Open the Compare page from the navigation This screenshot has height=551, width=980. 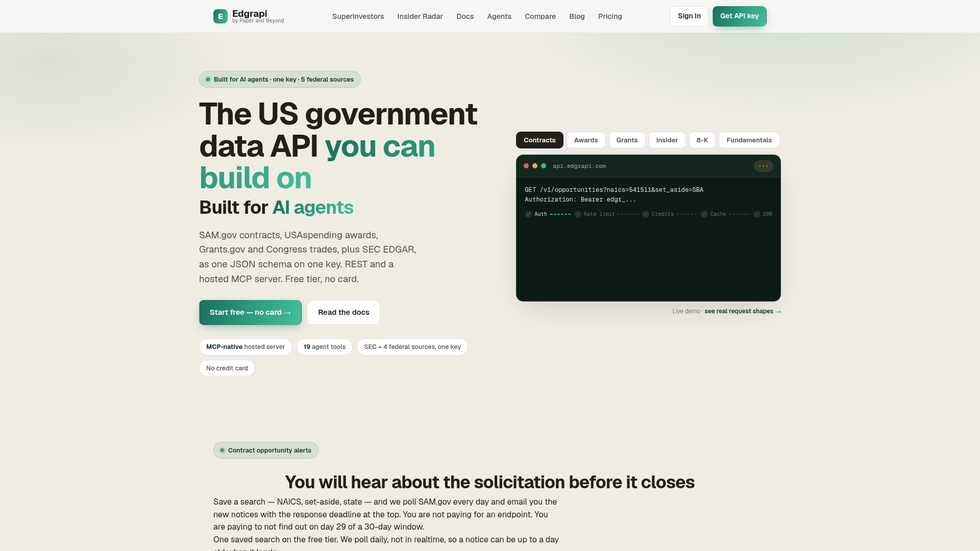coord(540,16)
